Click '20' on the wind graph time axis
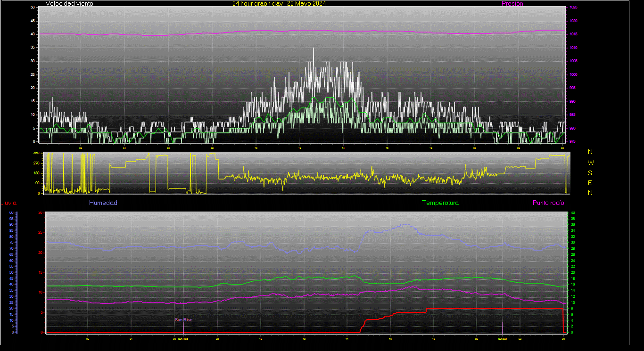The width and height of the screenshot is (644, 351). tap(475, 148)
